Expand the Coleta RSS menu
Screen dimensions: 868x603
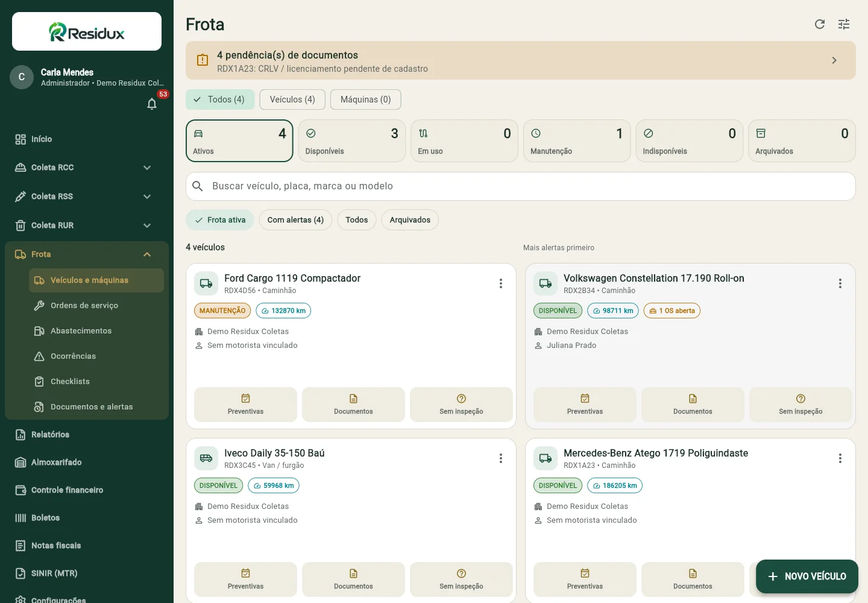point(87,197)
